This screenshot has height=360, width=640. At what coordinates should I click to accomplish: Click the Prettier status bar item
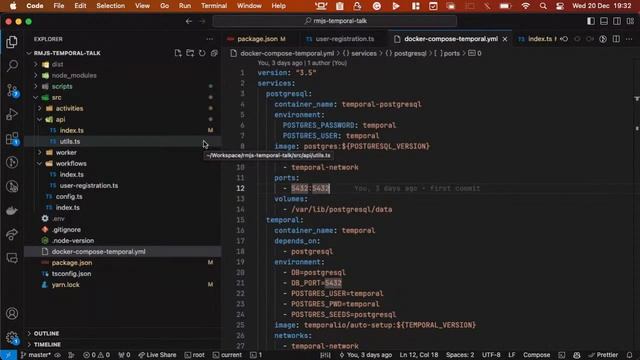pyautogui.click(x=604, y=355)
